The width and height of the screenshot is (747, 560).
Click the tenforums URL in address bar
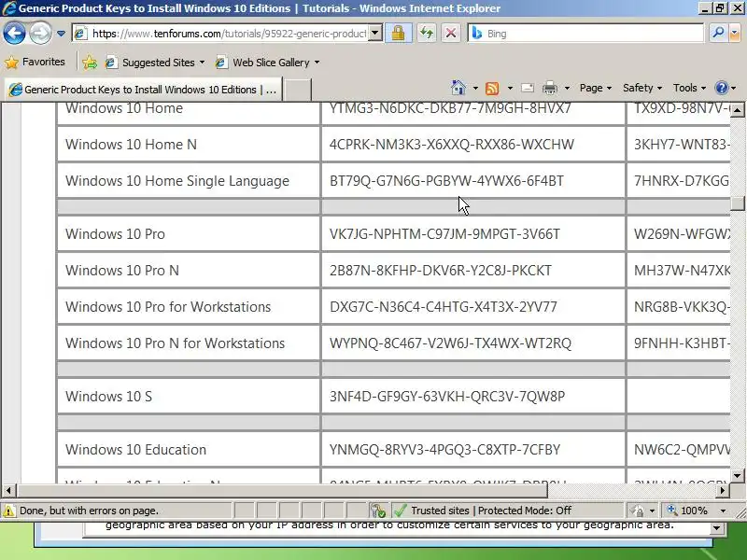coord(229,34)
